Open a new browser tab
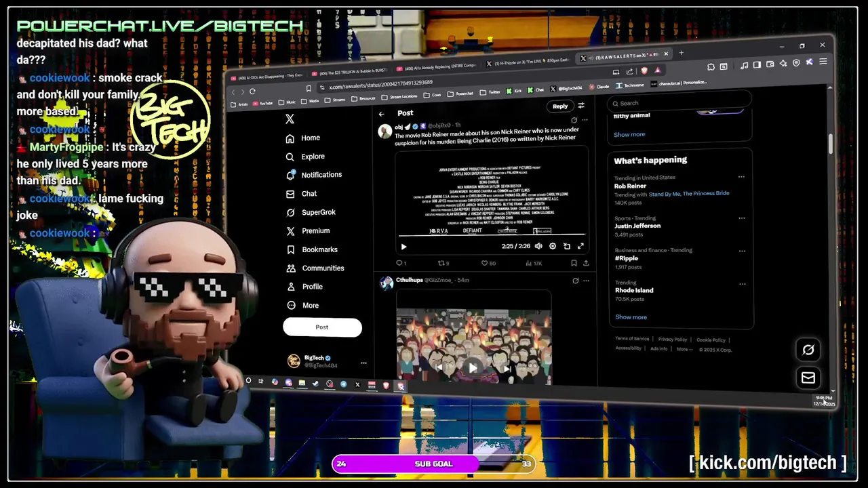The image size is (868, 488). pos(682,53)
